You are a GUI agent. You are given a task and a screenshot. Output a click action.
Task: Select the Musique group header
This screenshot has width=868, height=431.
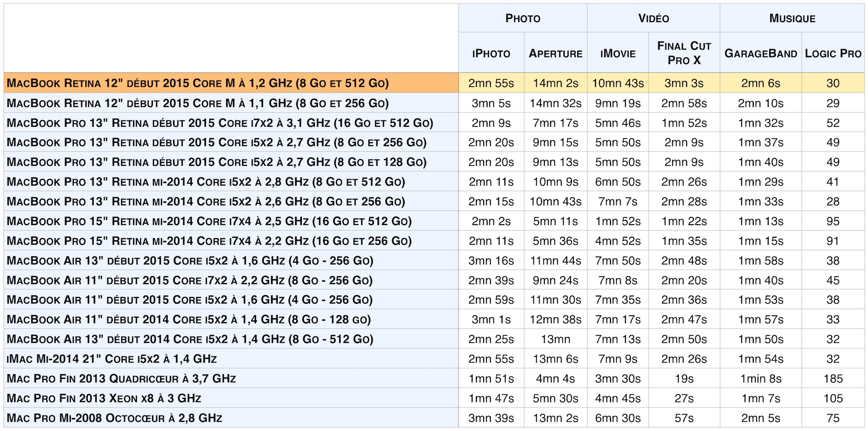point(792,18)
